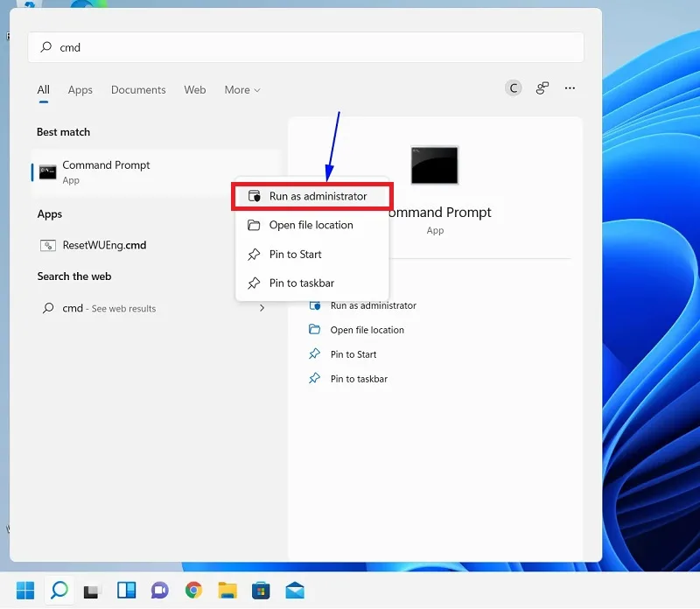700x609 pixels.
Task: Click the large Command Prompt preview icon
Action: coord(434,165)
